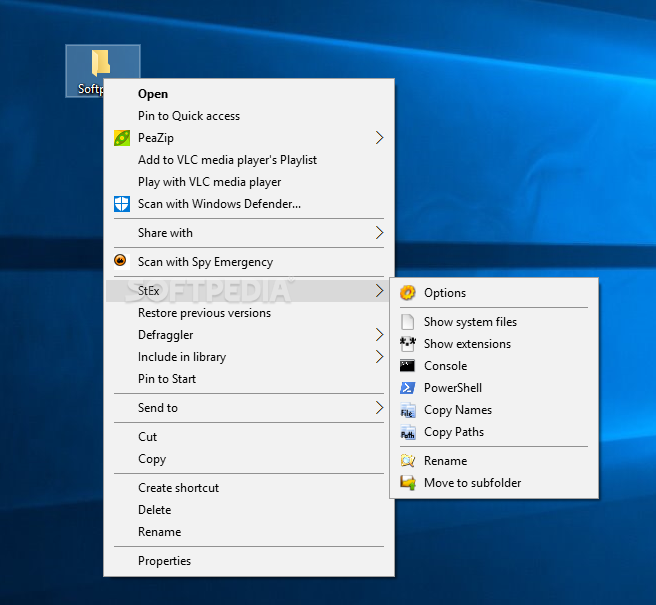The image size is (656, 605).
Task: Select Scan with Spy Emergency entry
Action: 249,262
